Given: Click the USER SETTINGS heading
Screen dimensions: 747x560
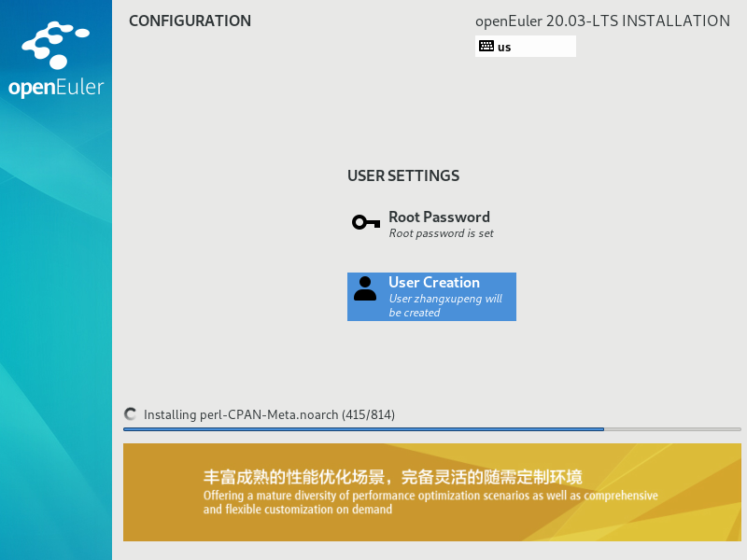Looking at the screenshot, I should coord(403,175).
